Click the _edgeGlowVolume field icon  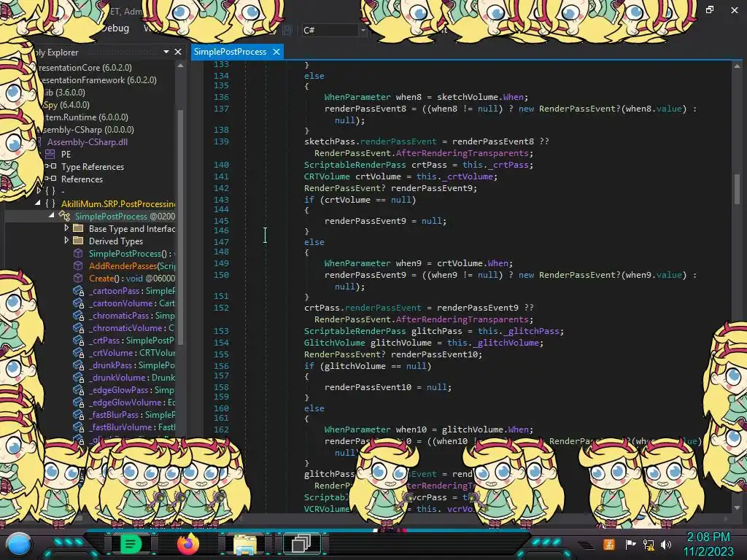pos(79,402)
